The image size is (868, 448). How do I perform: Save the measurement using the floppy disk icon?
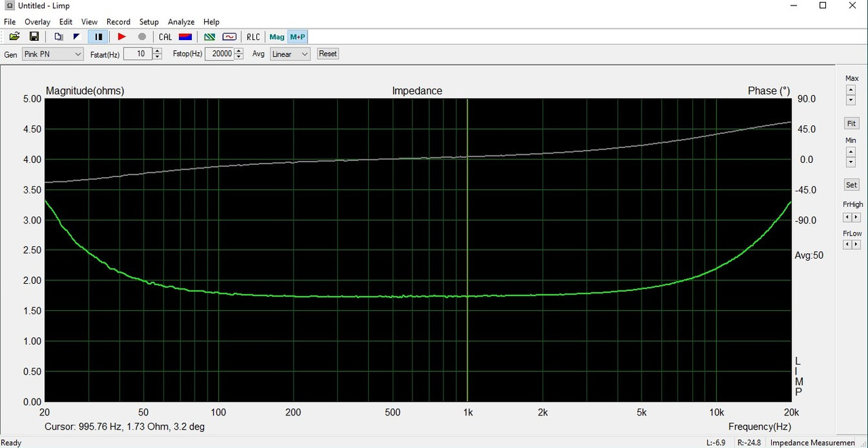coord(34,37)
